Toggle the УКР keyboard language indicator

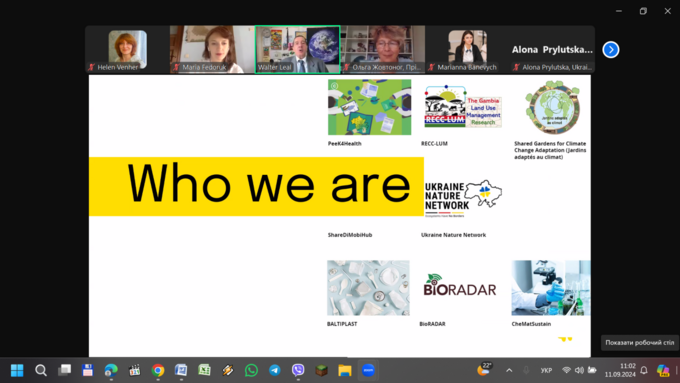click(546, 370)
